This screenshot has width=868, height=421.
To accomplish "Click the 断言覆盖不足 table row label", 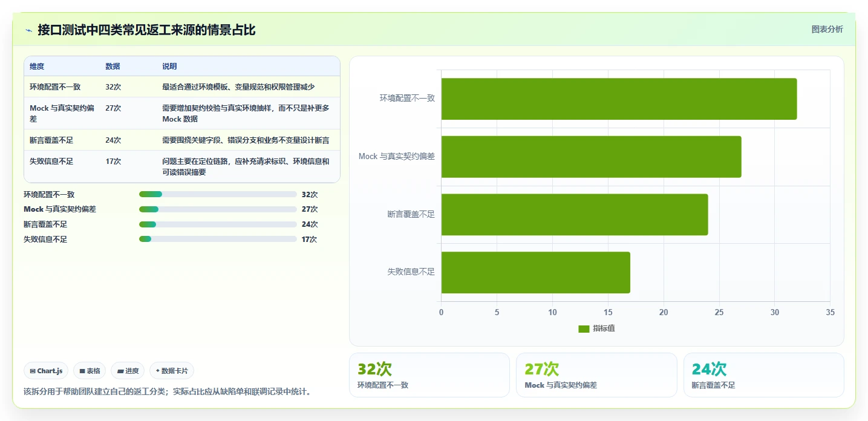I will 51,140.
